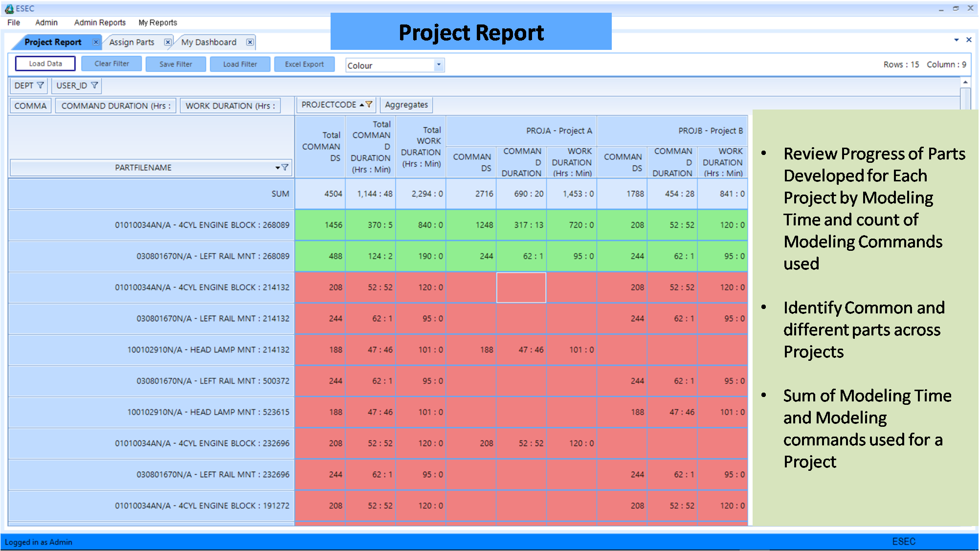The width and height of the screenshot is (980, 551).
Task: Select row LEFT RAIL MNT : 268089
Action: pos(151,256)
